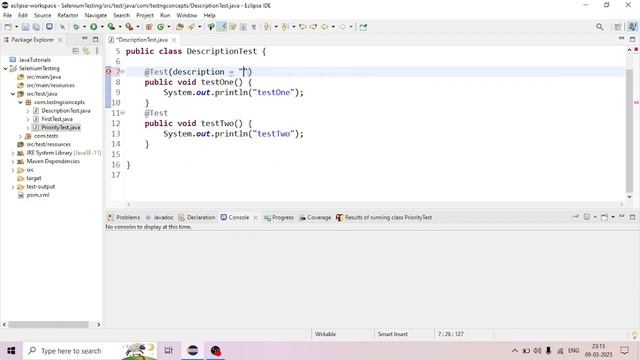Switch to the Javadoc tab
Image resolution: width=640 pixels, height=360 pixels.
160,218
